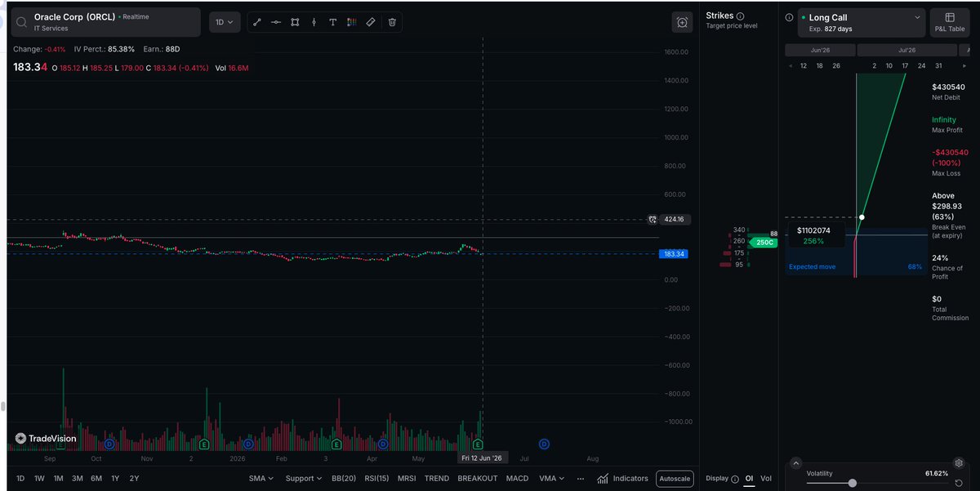The height and width of the screenshot is (491, 980).
Task: Select the horizontal line drawing tool
Action: [x=276, y=22]
